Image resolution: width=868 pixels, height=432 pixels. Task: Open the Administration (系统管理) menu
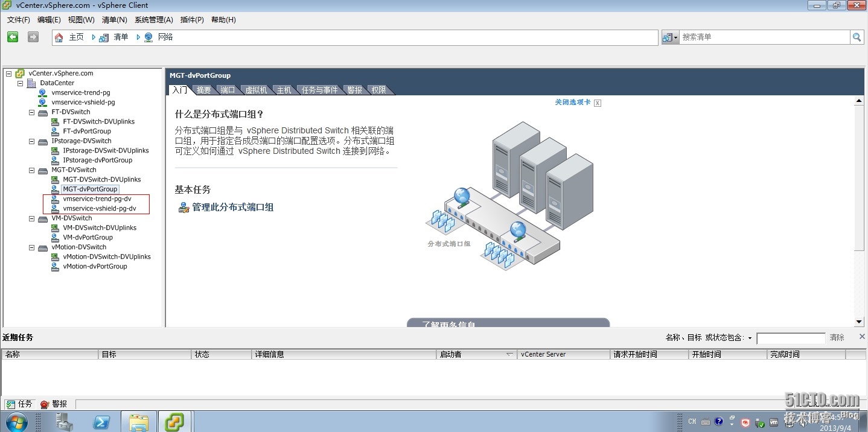154,20
